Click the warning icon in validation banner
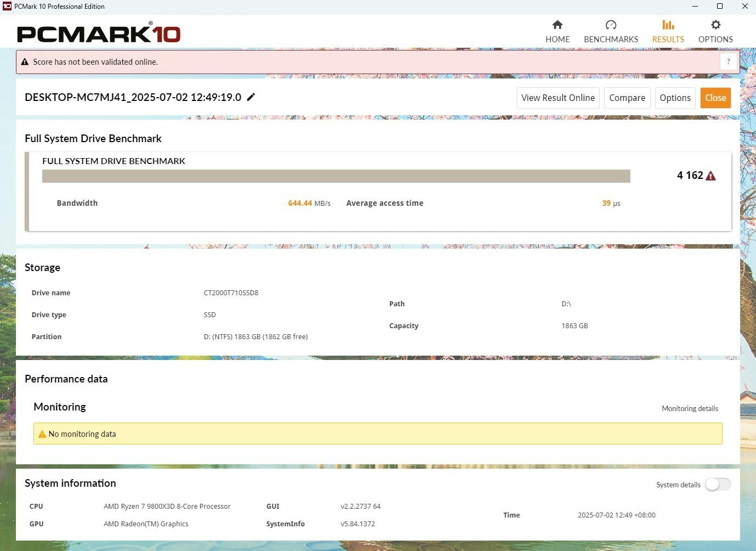756x551 pixels. point(25,62)
